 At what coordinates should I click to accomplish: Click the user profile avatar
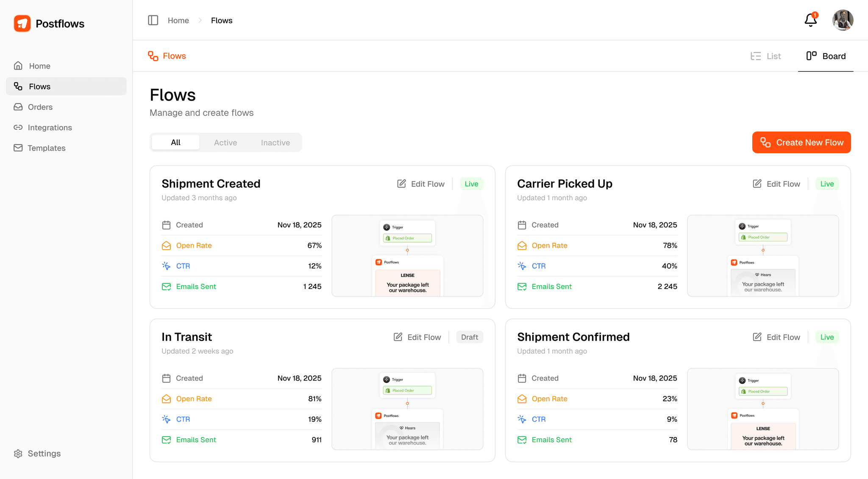tap(843, 20)
